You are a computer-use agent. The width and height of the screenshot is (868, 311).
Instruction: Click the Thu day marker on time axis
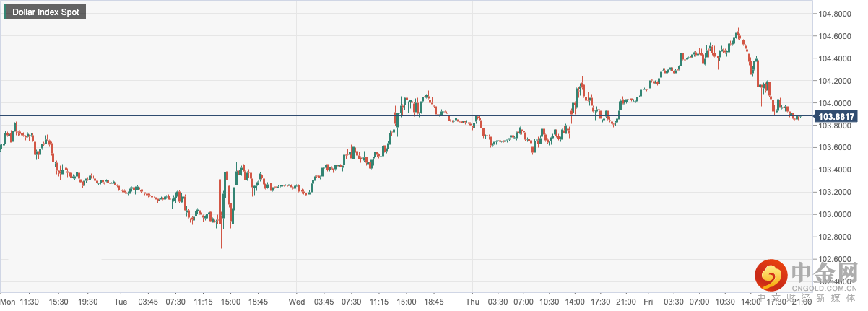(472, 301)
